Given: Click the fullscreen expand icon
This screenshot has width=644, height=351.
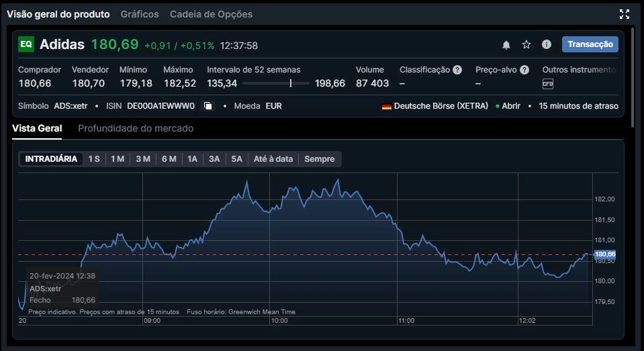Looking at the screenshot, I should coord(625,14).
